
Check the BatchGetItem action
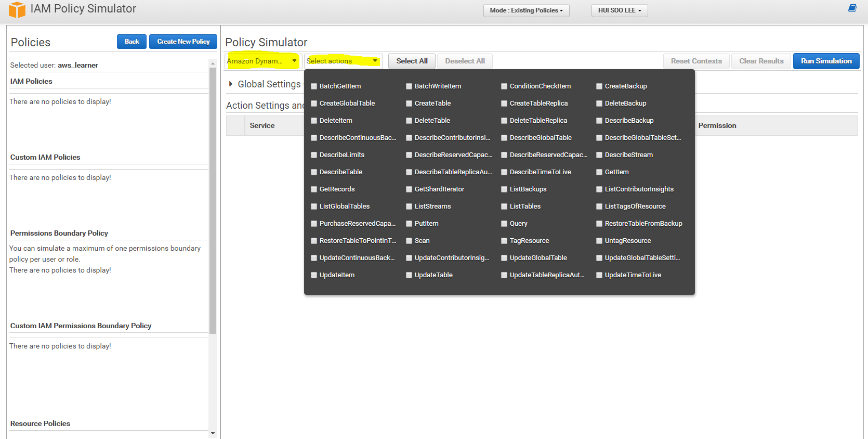[x=314, y=86]
